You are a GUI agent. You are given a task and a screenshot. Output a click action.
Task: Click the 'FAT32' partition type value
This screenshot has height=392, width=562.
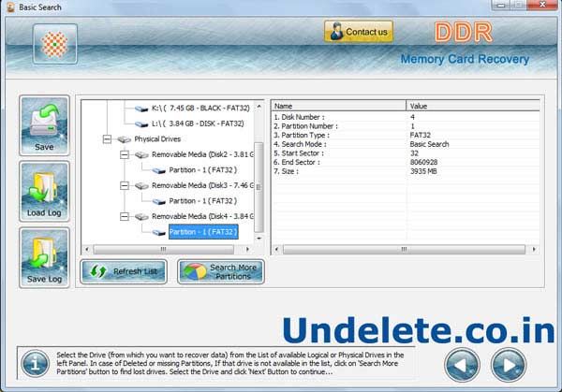pyautogui.click(x=420, y=136)
